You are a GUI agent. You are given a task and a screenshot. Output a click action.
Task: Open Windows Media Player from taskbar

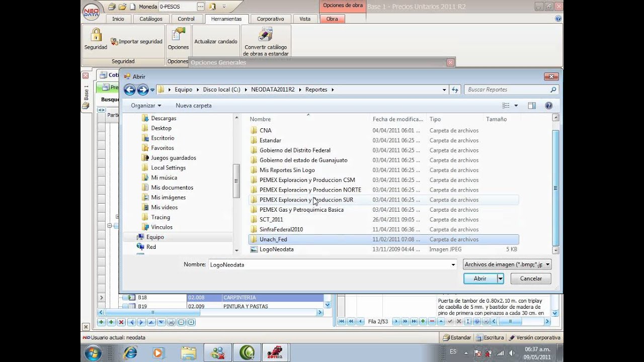pos(158,352)
